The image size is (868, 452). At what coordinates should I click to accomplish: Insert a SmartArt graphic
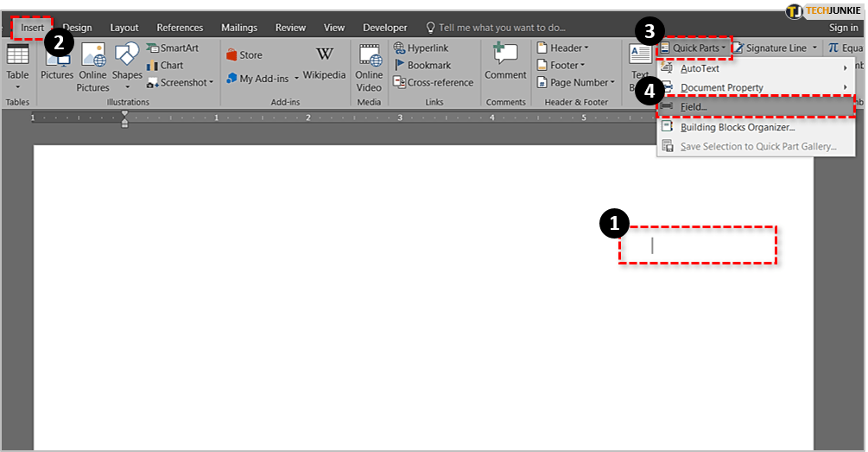tap(172, 48)
